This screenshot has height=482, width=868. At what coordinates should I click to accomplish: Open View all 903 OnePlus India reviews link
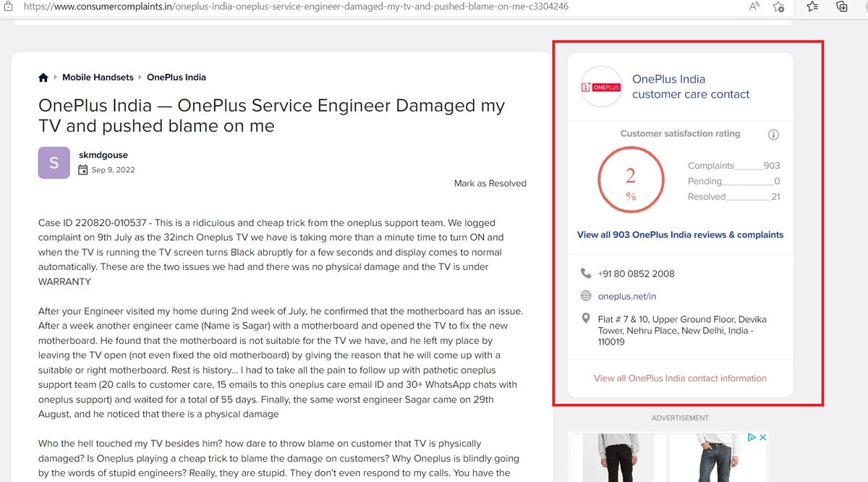coord(680,234)
